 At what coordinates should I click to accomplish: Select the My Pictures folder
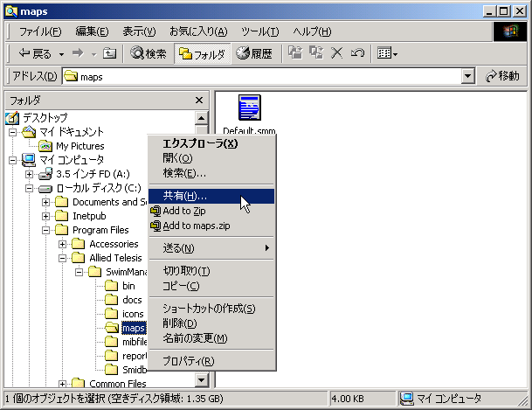point(80,146)
